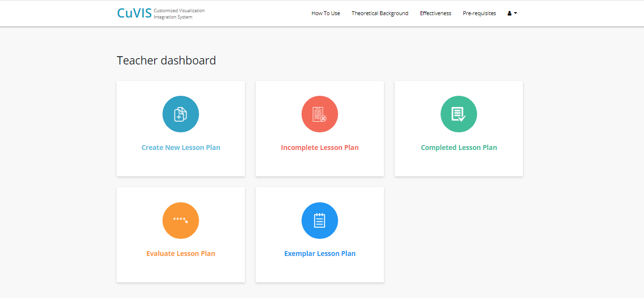Viewport: 644px width, 298px height.
Task: Select Pre-requisites in the navigation bar
Action: point(480,13)
